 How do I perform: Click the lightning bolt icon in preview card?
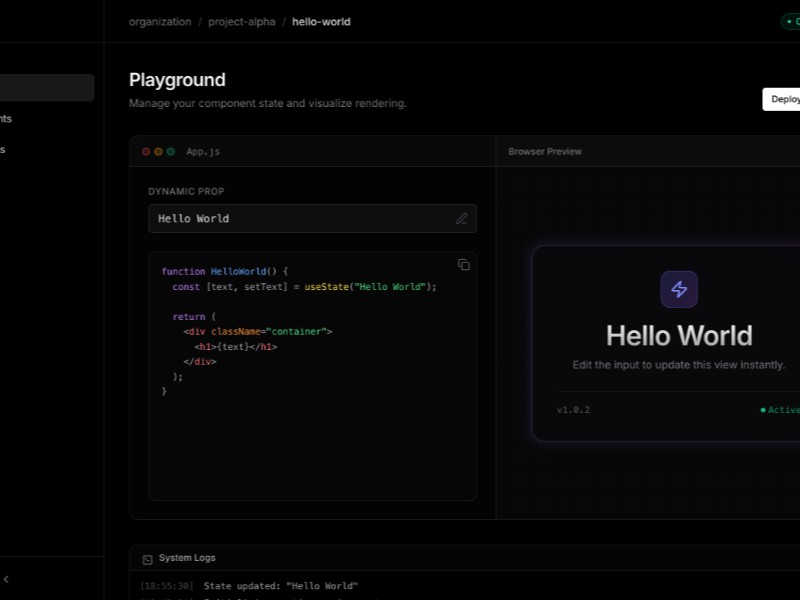click(x=679, y=290)
